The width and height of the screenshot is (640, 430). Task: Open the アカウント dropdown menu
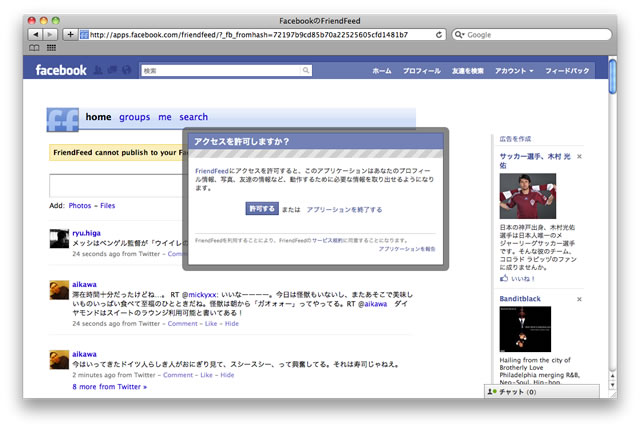pos(514,71)
